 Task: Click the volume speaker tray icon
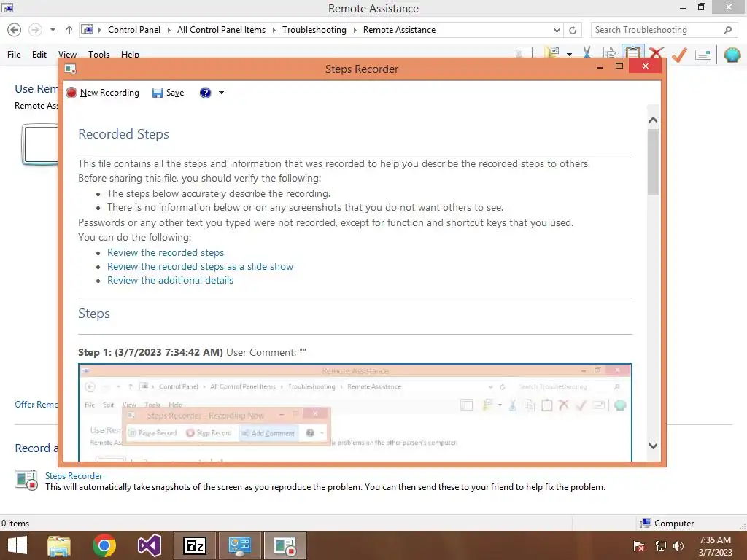[678, 545]
